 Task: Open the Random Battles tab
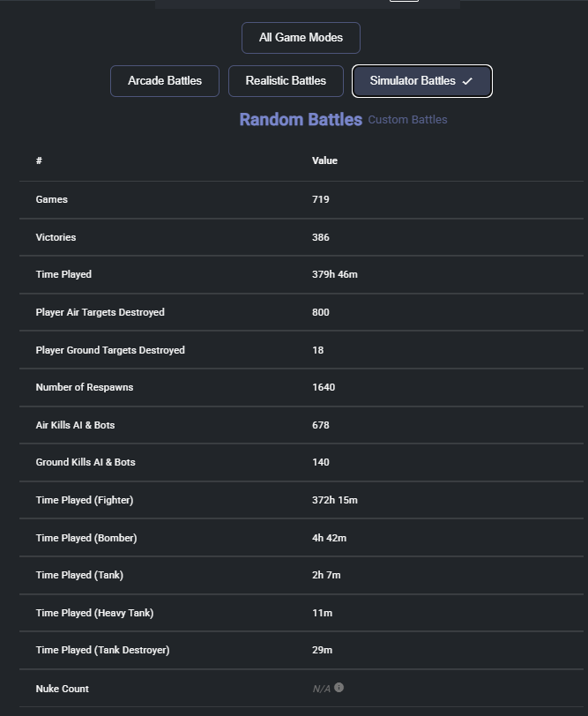tap(301, 120)
